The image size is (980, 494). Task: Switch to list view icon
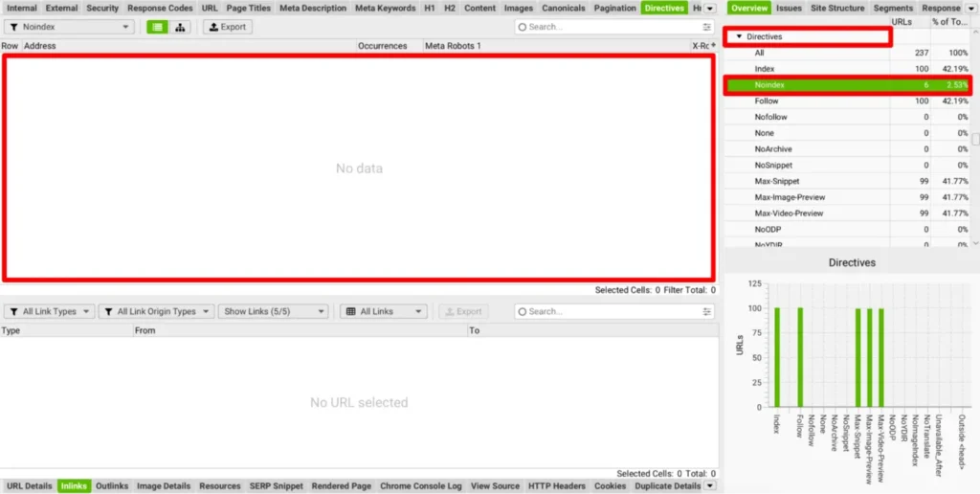point(158,27)
